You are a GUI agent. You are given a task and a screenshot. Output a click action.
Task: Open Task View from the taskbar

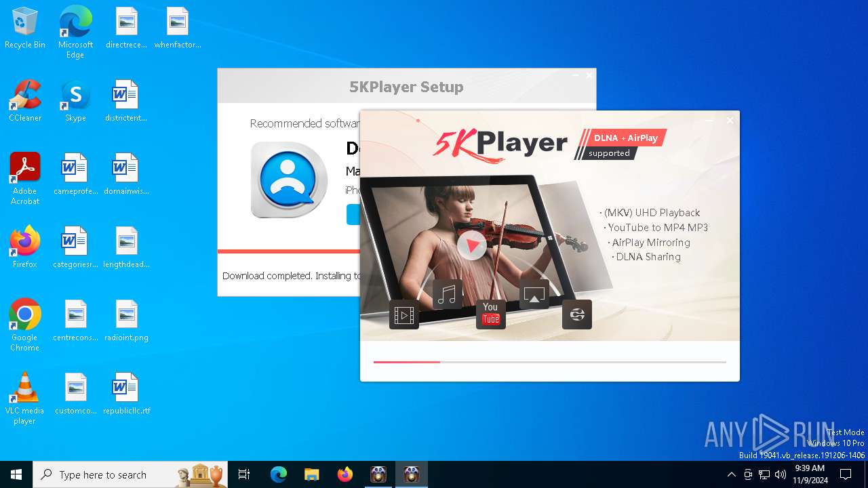click(244, 474)
